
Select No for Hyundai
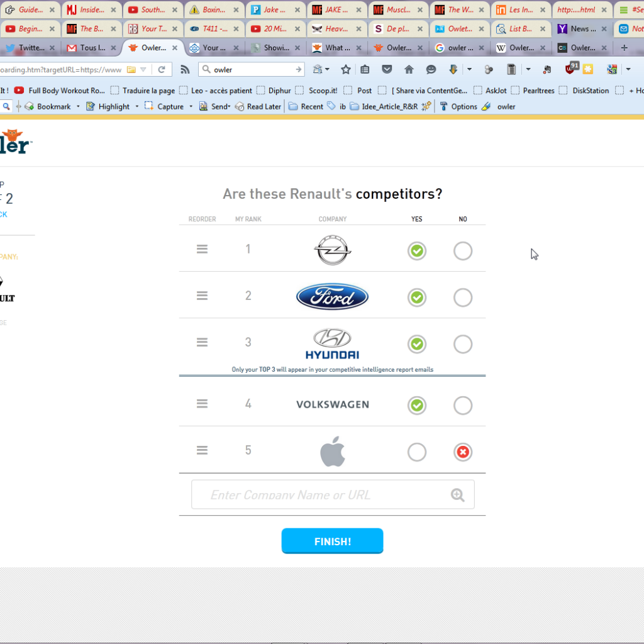463,344
